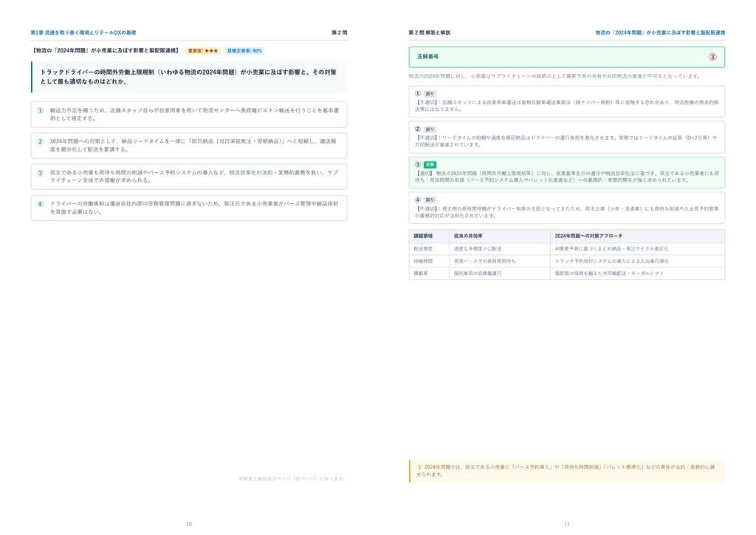Click the circled ③ icon in the question options
Screen dimensions: 756x535
click(x=41, y=173)
